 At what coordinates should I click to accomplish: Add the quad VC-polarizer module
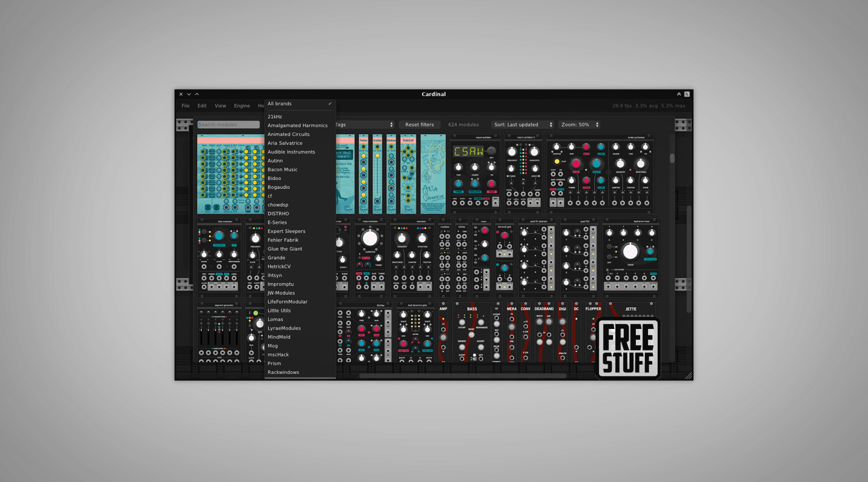tap(538, 258)
